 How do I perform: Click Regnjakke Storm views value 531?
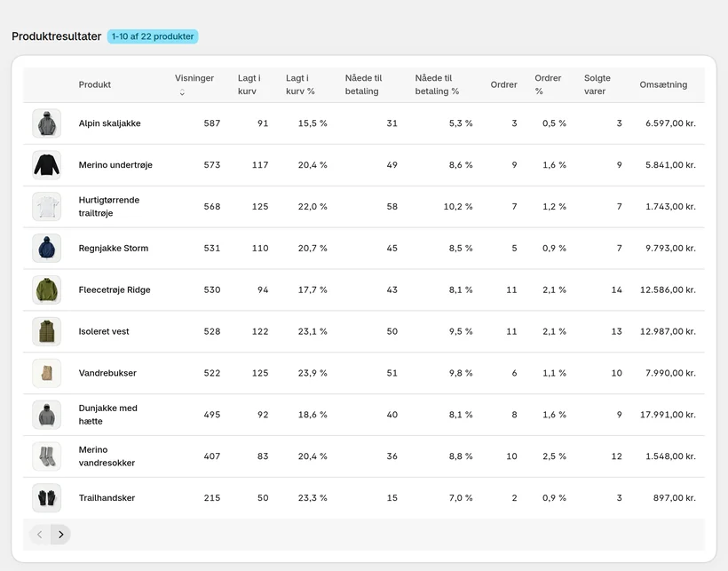click(211, 249)
